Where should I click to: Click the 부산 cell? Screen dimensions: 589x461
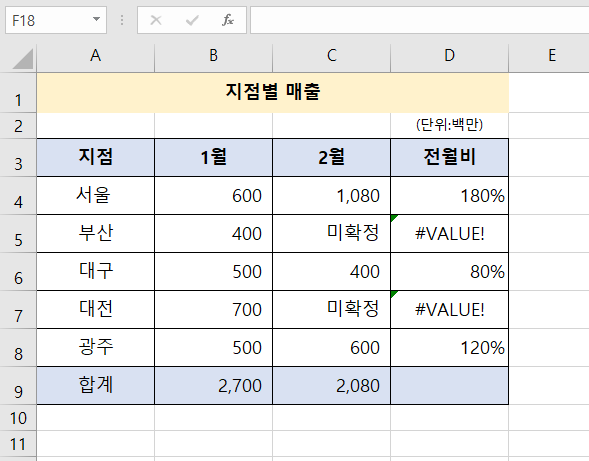[95, 234]
